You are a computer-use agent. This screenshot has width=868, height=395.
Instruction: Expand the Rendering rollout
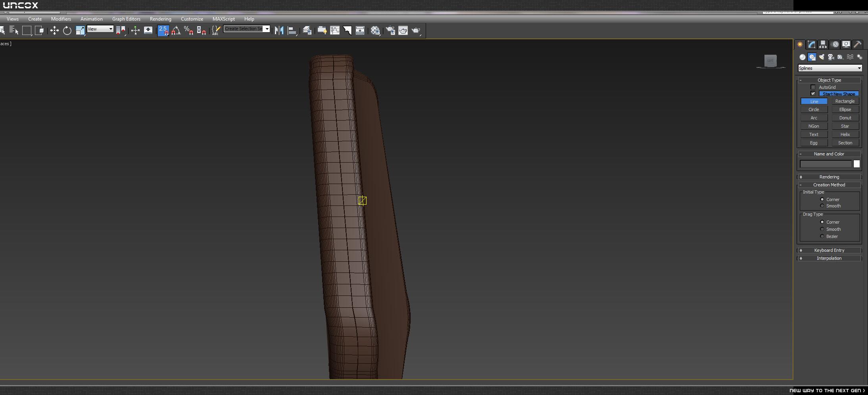(829, 177)
